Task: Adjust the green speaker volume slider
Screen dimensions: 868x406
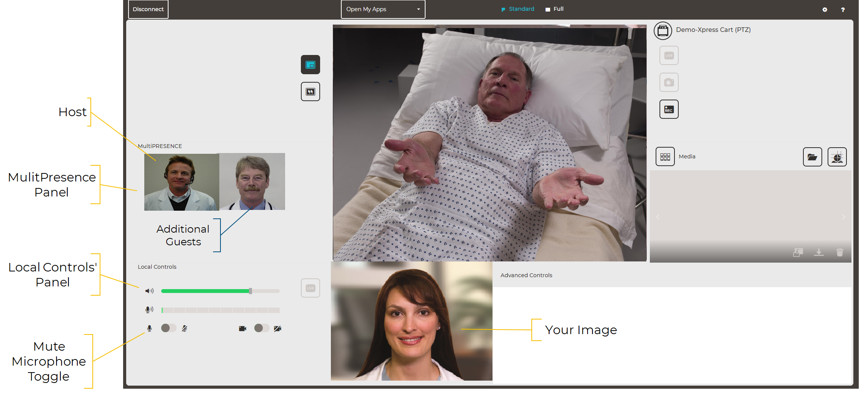Action: (x=250, y=291)
